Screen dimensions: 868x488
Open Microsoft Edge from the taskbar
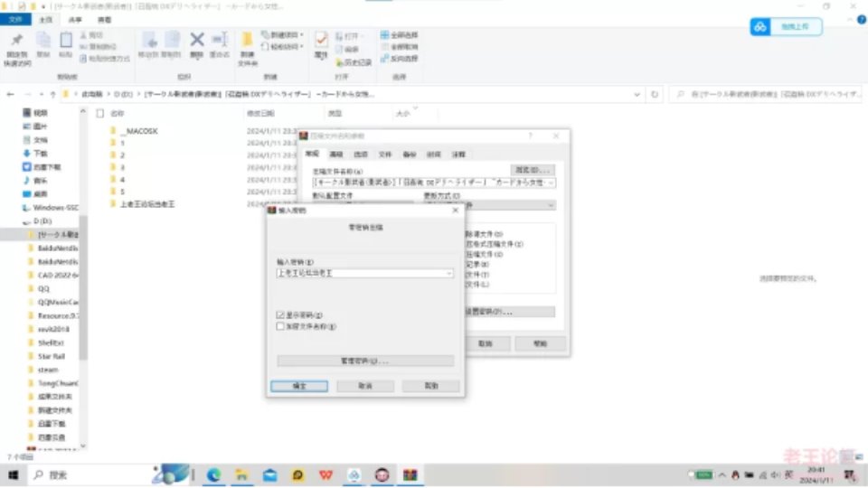(213, 475)
